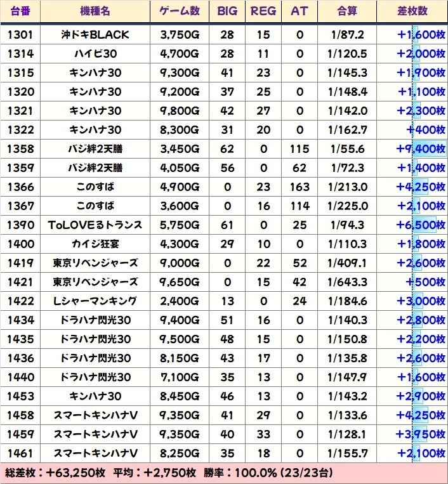The image size is (448, 484).
Task: Click machine number 1358
Action: [20, 149]
